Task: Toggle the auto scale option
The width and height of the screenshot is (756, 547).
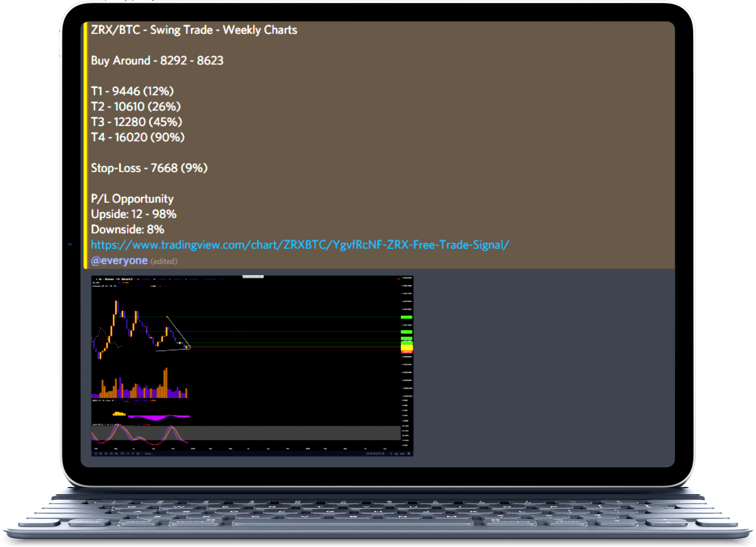Action: (403, 454)
